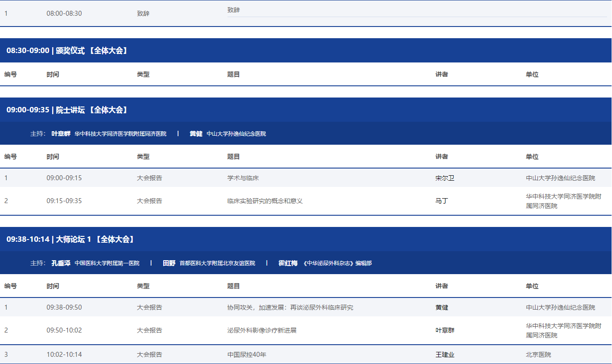612x364 pixels.
Task: Click speaker name 马丁
Action: pos(442,201)
